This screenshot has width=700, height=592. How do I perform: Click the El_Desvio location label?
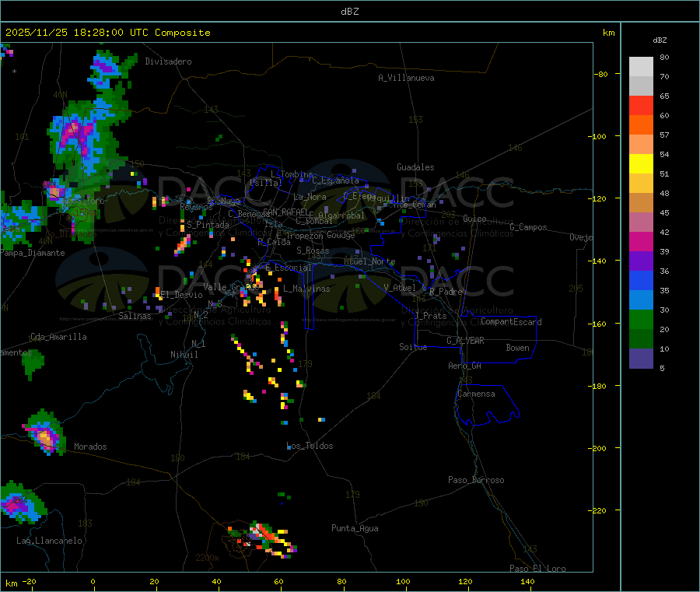(182, 295)
